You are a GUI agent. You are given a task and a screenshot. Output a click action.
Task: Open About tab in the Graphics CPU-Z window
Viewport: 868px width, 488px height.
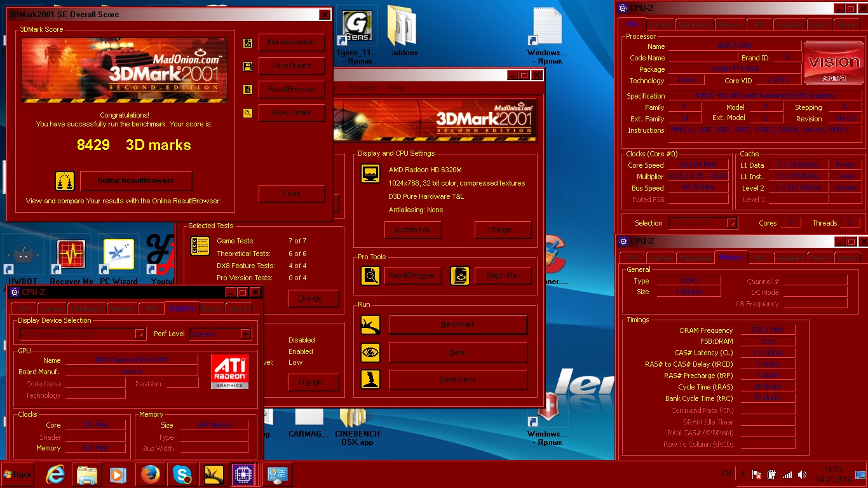(239, 309)
